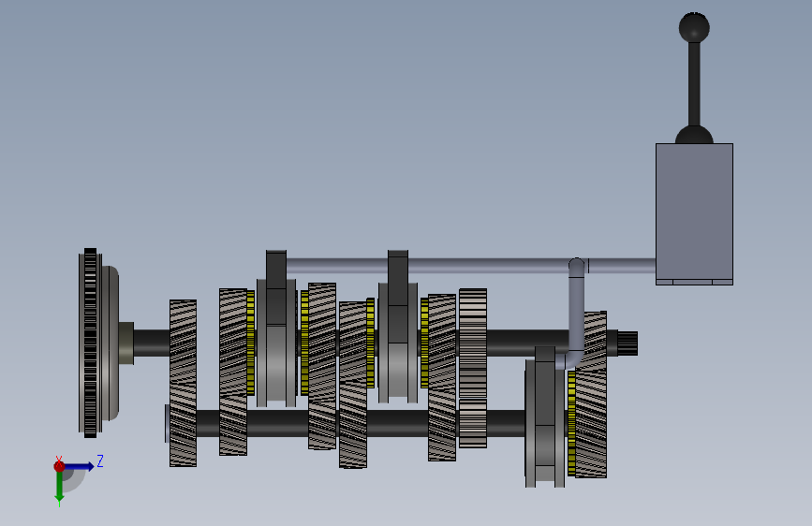
Task: Pick the input shaft beside the flywheel
Action: pyautogui.click(x=152, y=343)
